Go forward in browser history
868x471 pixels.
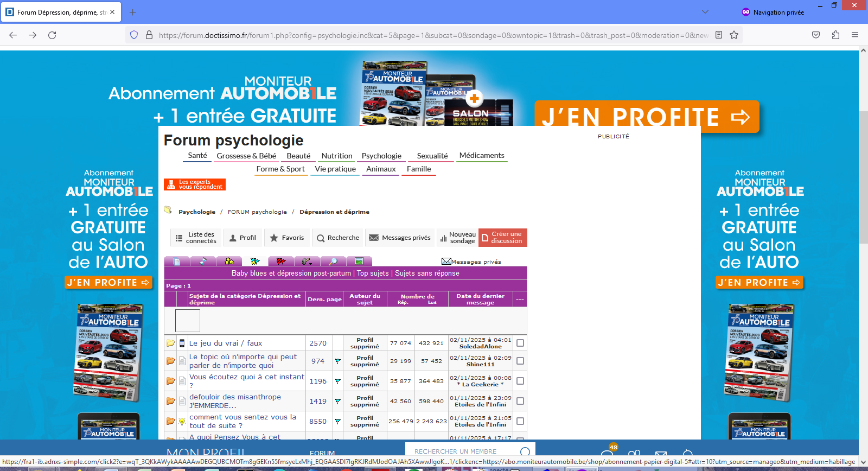33,35
